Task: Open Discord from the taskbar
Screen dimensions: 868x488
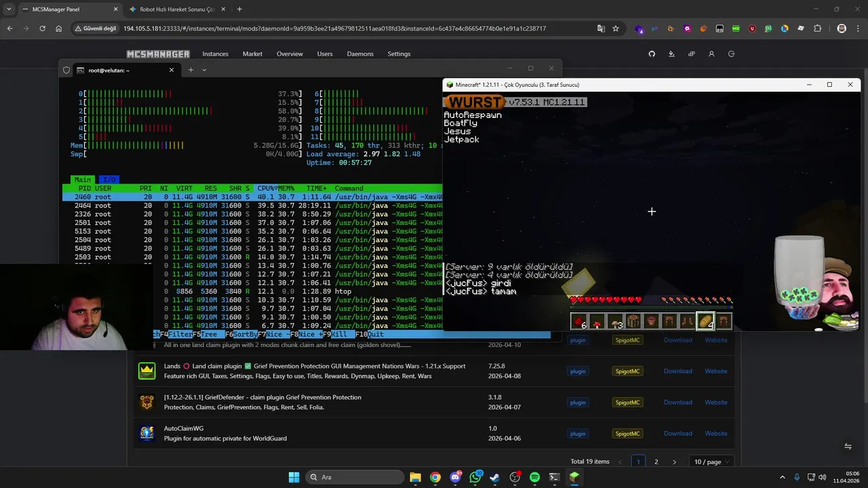Action: (x=455, y=477)
